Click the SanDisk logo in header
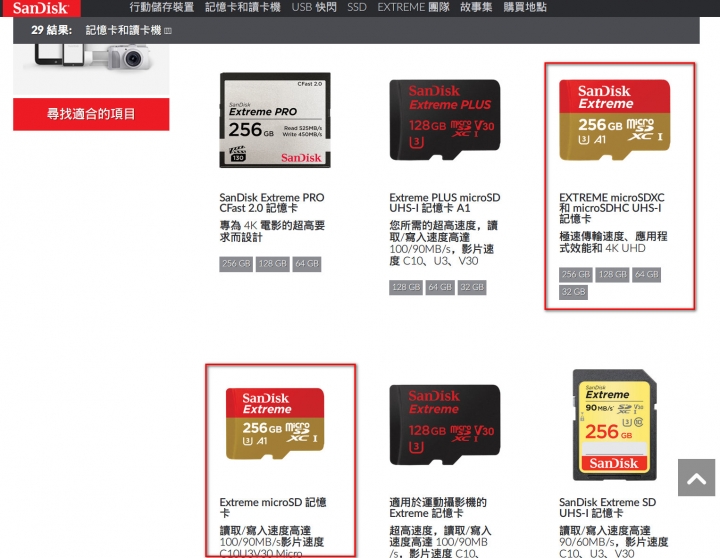The width and height of the screenshot is (720, 558). click(x=40, y=8)
